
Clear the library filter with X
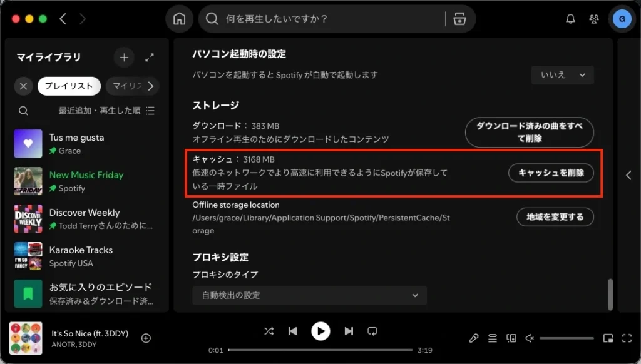tap(23, 86)
